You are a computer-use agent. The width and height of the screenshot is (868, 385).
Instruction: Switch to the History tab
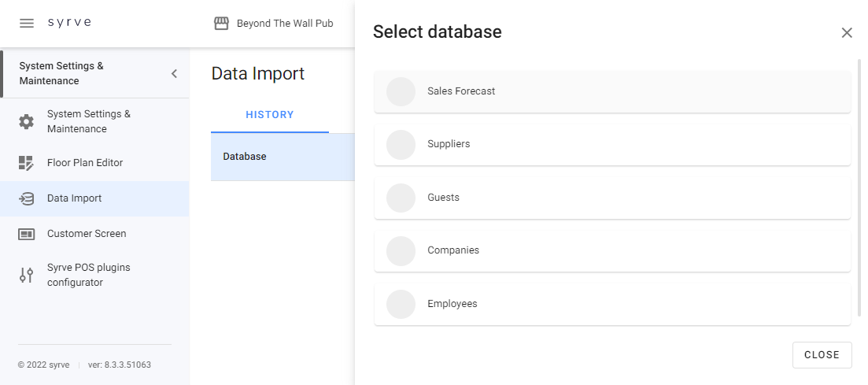(x=270, y=115)
